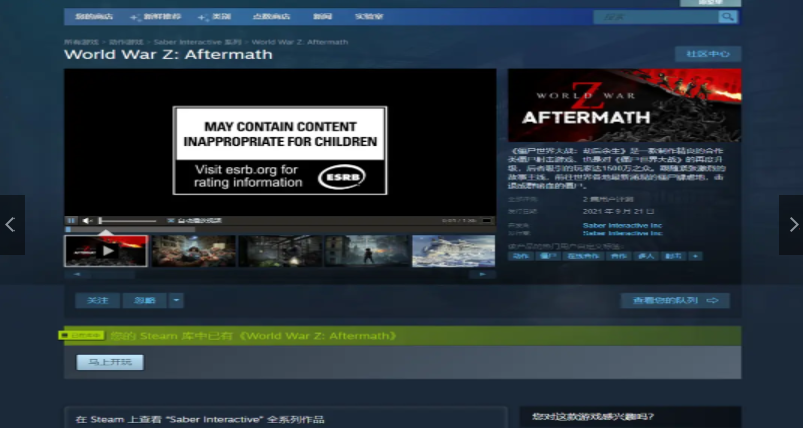Select the 在线合作 tag
Viewport: 803px width, 428px height.
583,256
